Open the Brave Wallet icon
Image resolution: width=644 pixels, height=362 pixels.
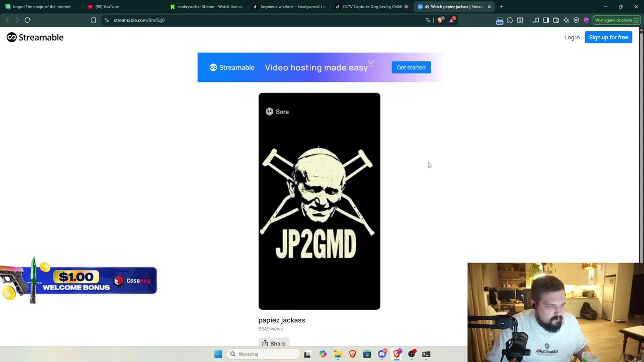click(556, 20)
